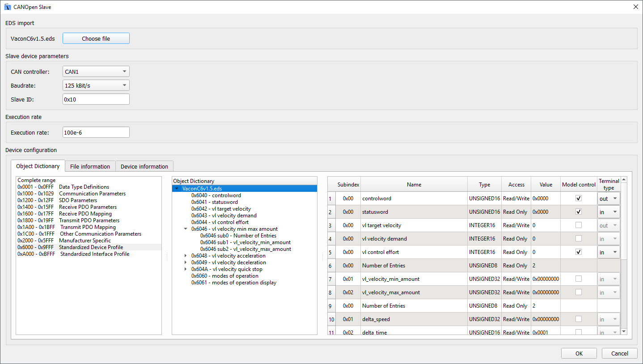The height and width of the screenshot is (364, 643).
Task: Collapse the 0x6046 vl velocity min max node
Action: click(186, 229)
